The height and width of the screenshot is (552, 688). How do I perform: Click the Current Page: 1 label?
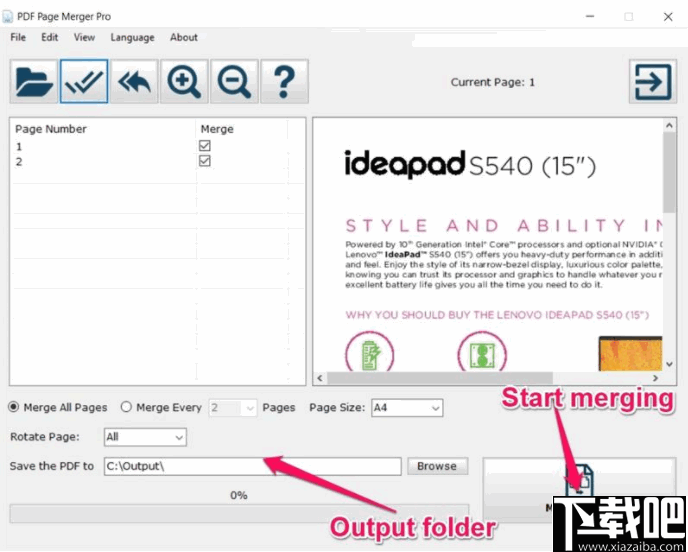[x=493, y=82]
